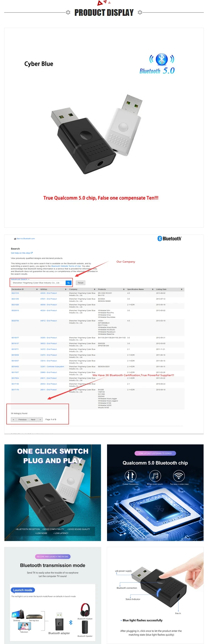Jump to last page with » button
This screenshot has width=208, height=644.
pos(40,419)
